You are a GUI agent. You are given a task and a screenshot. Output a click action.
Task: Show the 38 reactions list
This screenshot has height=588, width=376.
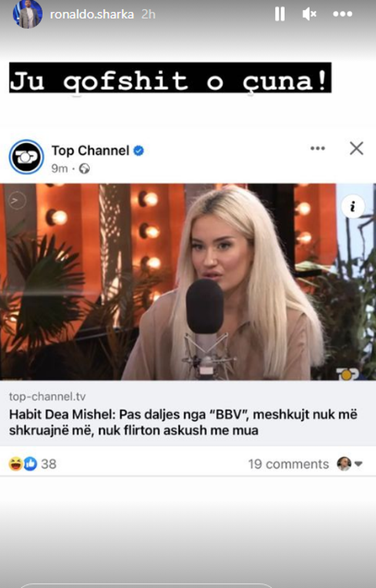(x=49, y=464)
